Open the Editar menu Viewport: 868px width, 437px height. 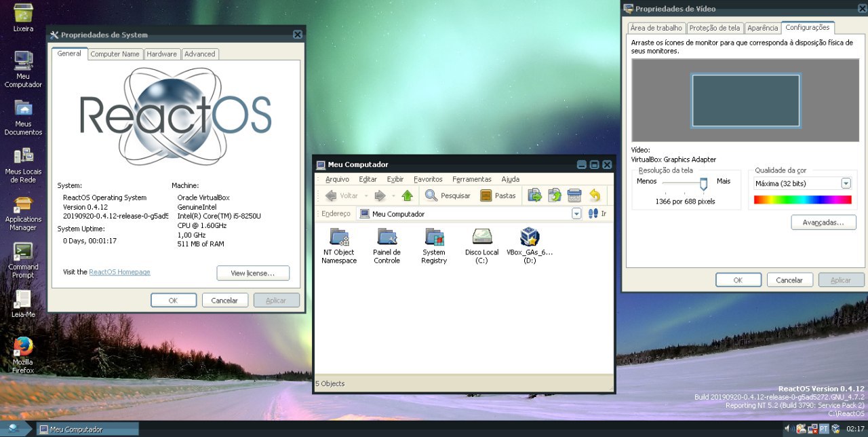pos(368,179)
